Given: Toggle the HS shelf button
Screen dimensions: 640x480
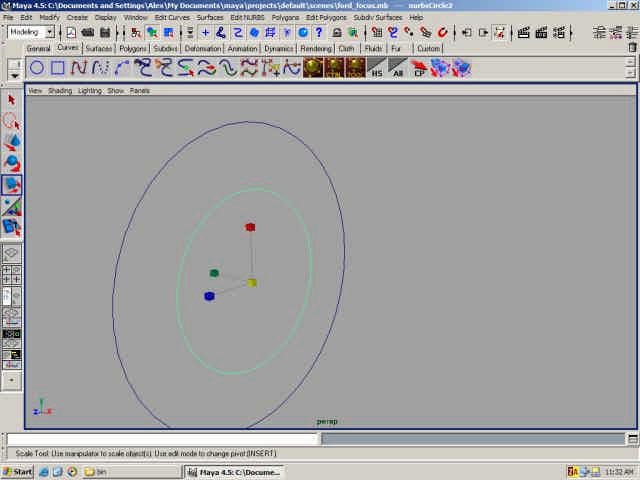Looking at the screenshot, I should [x=377, y=68].
